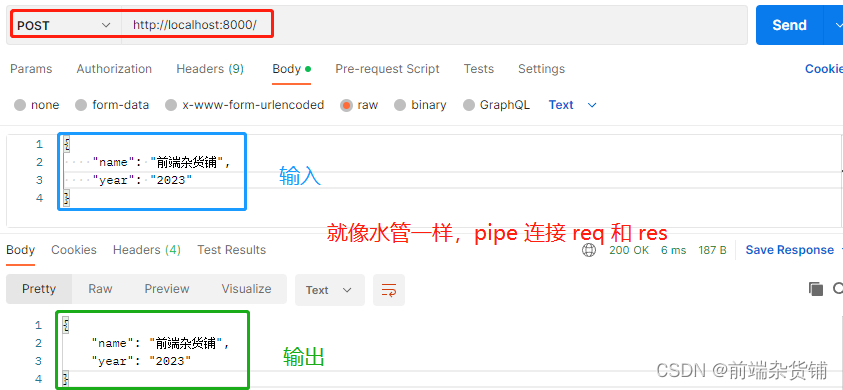Select the raw body type
Viewport: 843px width, 390px height.
(359, 105)
